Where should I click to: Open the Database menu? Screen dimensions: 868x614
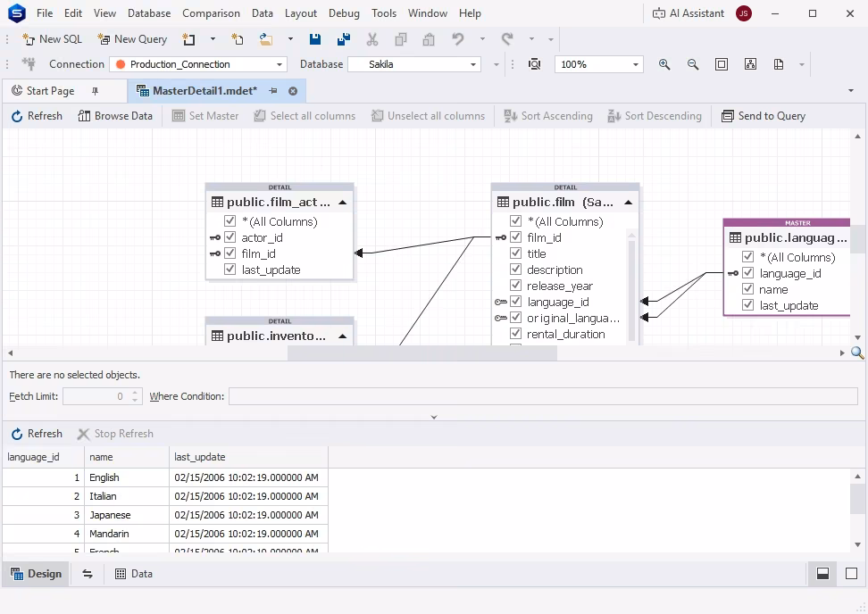point(149,13)
